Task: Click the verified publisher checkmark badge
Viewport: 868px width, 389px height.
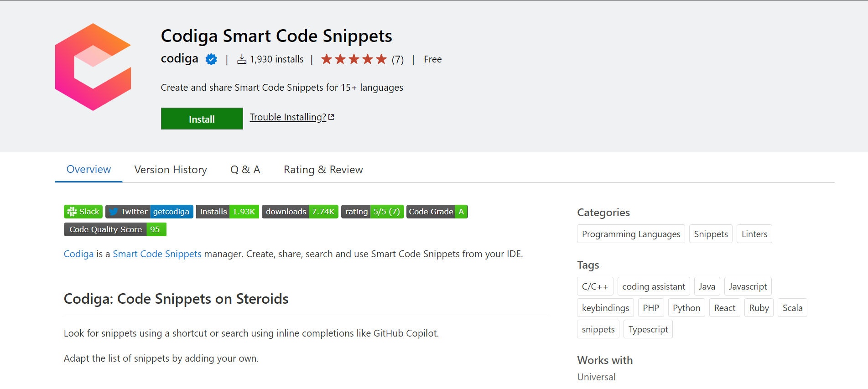Action: 211,59
